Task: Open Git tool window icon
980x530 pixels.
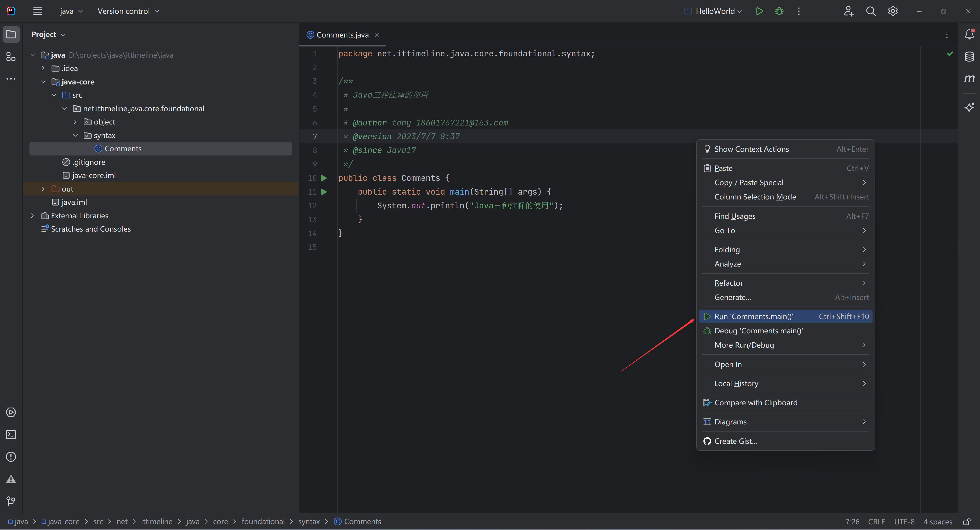Action: (x=11, y=501)
